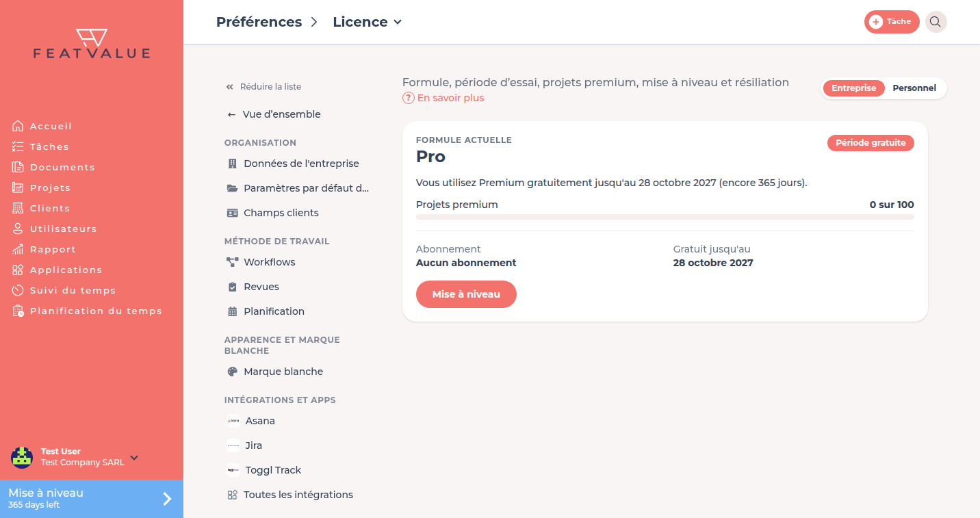Viewport: 980px width, 518px height.
Task: Click the red Mise à niveau button
Action: point(466,294)
